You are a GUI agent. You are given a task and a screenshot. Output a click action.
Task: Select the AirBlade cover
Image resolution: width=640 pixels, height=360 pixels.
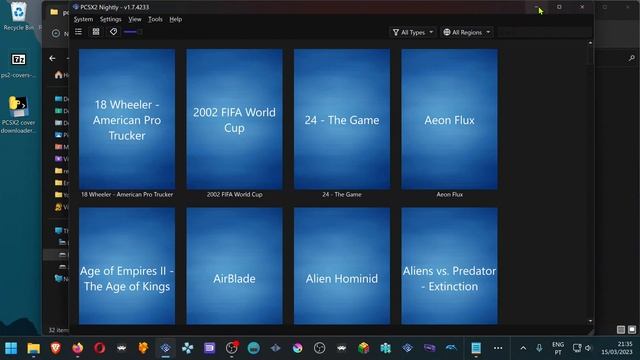point(234,266)
